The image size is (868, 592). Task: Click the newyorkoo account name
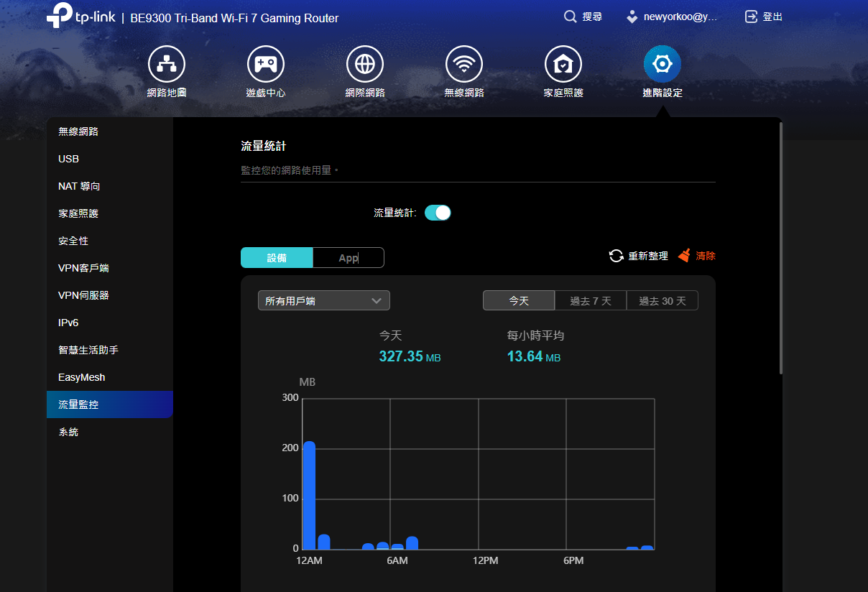click(680, 17)
